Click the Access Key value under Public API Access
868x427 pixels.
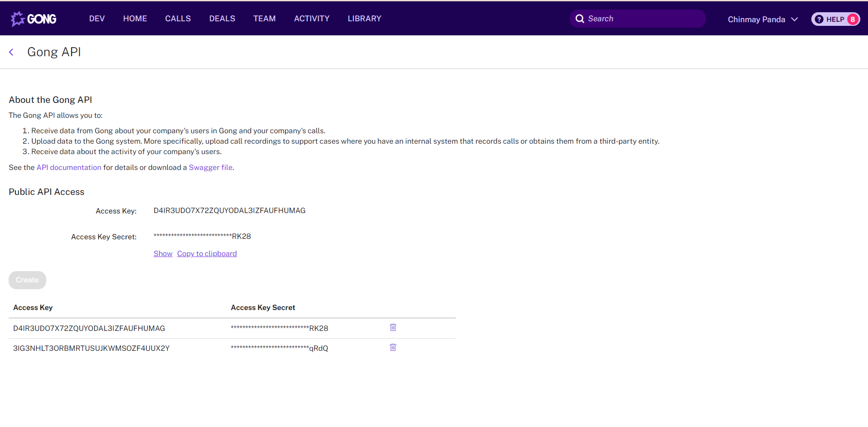click(x=229, y=210)
